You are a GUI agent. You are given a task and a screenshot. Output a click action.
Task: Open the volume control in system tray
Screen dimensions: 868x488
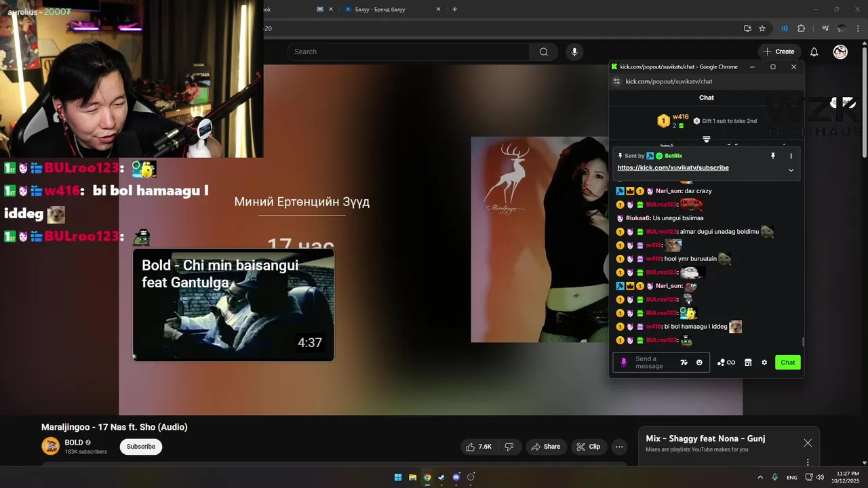click(820, 477)
